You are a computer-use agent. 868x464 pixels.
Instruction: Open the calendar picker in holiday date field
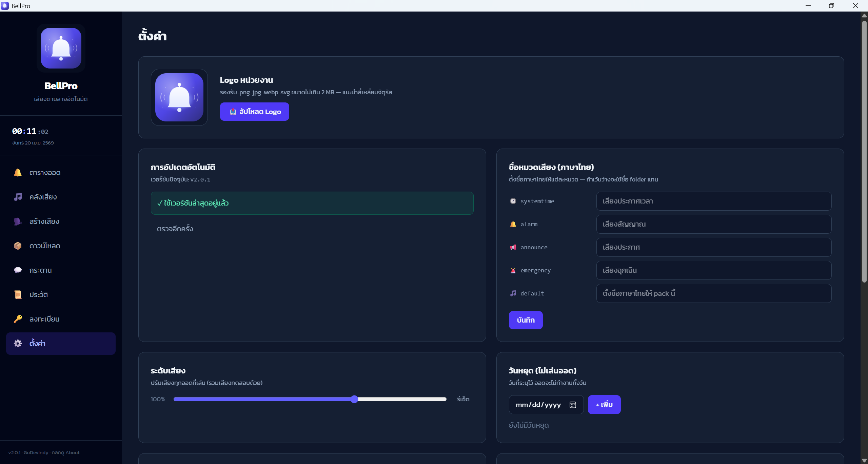pyautogui.click(x=573, y=405)
